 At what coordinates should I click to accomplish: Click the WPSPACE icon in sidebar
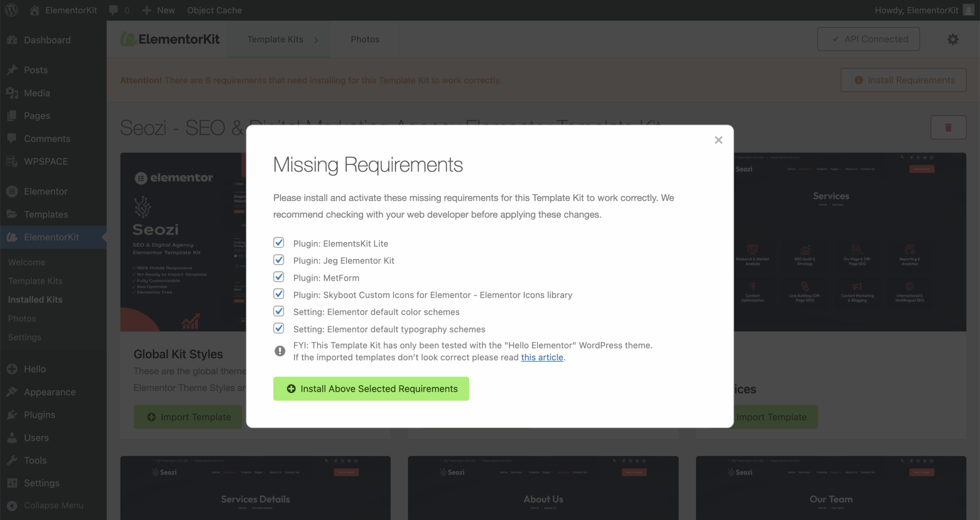[12, 162]
